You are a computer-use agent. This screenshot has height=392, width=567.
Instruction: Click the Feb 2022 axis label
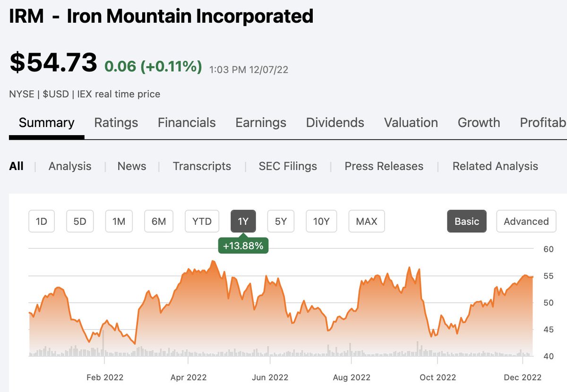pyautogui.click(x=104, y=377)
